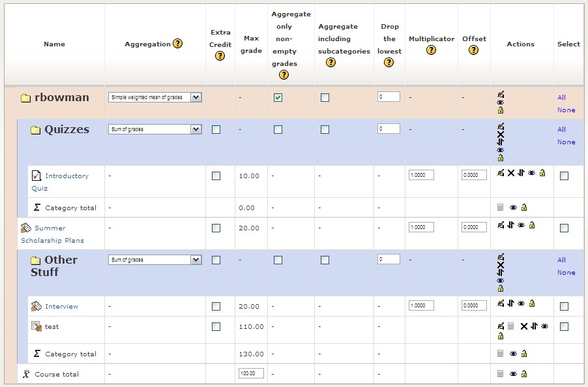Edit calculation for Course total row

(x=500, y=374)
